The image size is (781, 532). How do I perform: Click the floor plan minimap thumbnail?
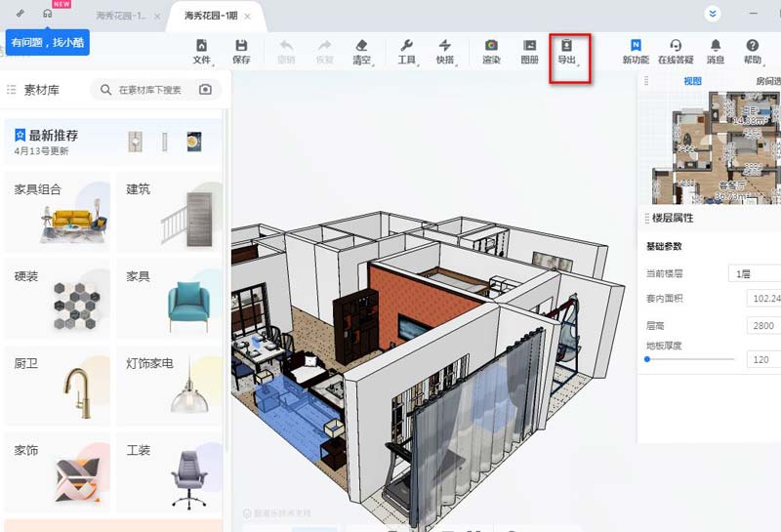(717, 147)
